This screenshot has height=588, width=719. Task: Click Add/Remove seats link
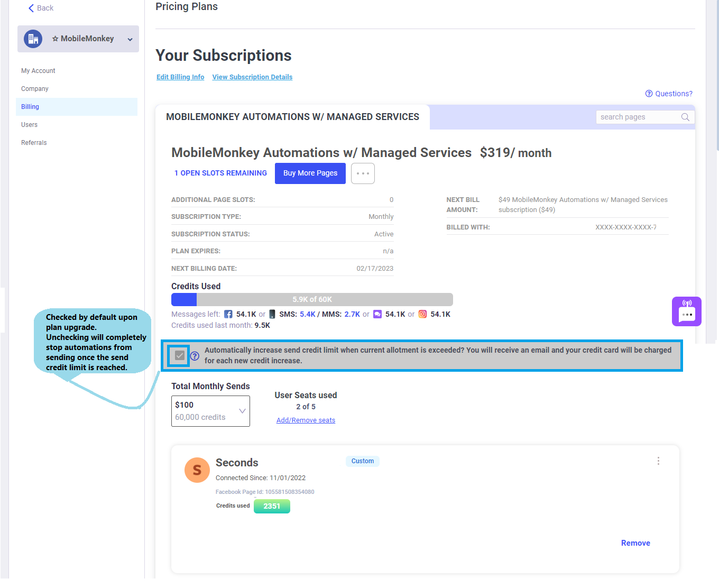click(306, 420)
